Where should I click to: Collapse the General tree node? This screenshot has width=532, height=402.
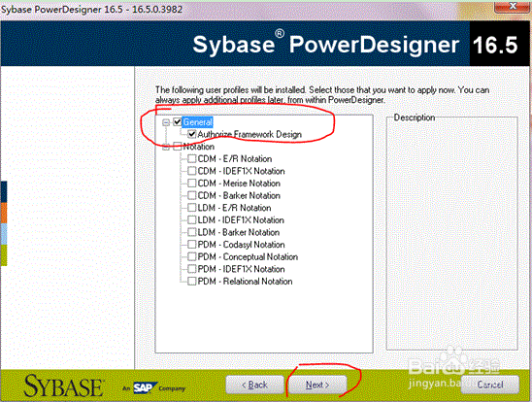pos(166,122)
